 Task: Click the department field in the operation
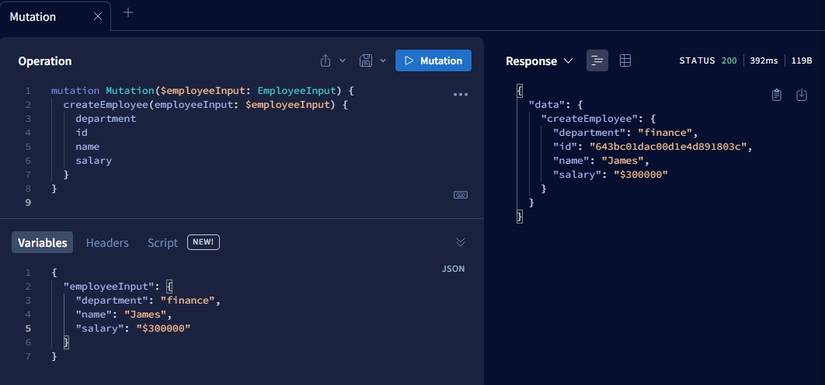(106, 118)
